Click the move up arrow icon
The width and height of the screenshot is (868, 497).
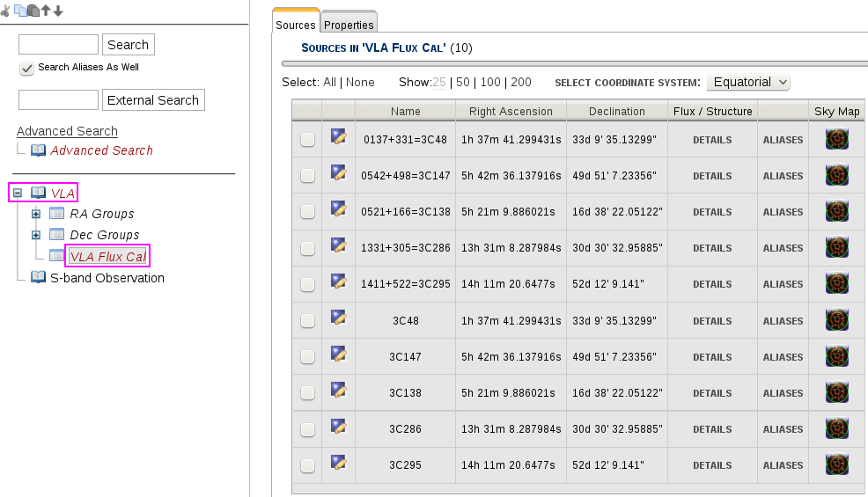[x=46, y=11]
